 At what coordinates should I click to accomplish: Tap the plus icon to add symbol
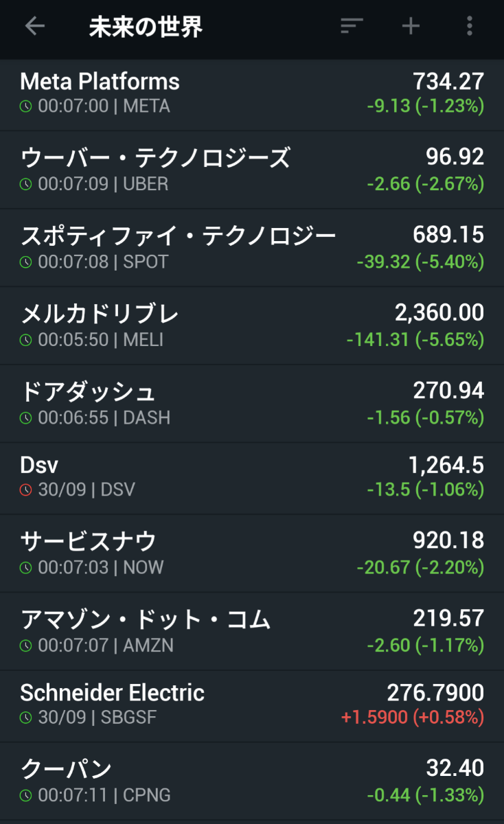[411, 27]
